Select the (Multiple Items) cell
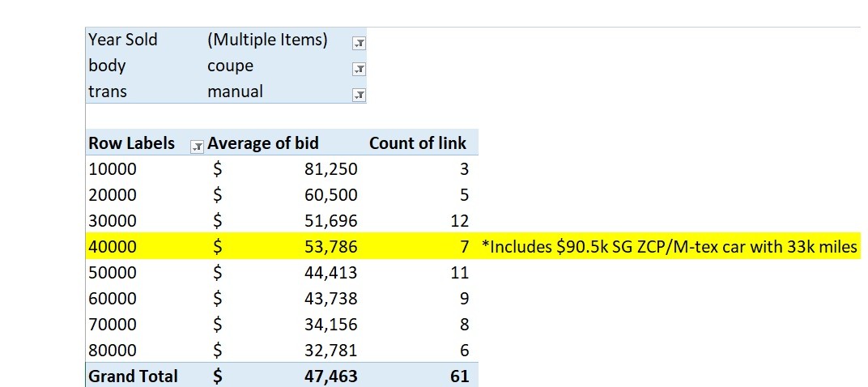The width and height of the screenshot is (868, 387). click(267, 40)
